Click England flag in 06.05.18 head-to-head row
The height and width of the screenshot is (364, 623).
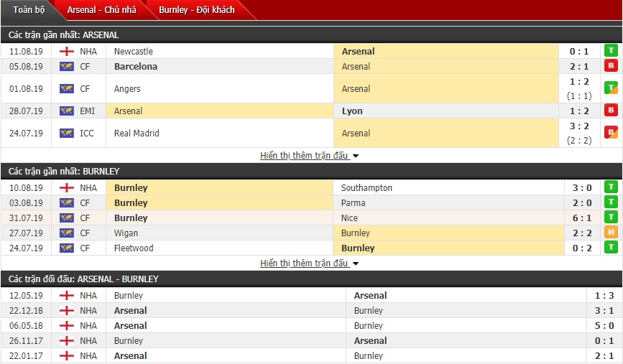pos(67,326)
